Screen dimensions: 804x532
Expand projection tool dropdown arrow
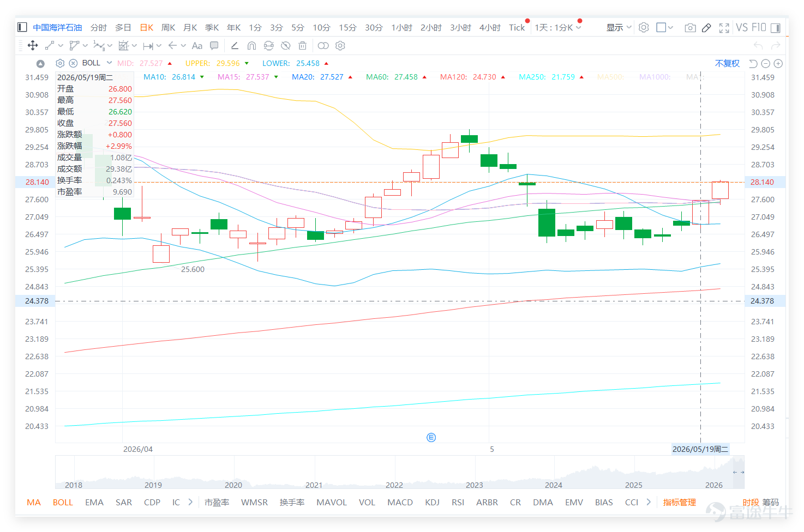tap(135, 46)
